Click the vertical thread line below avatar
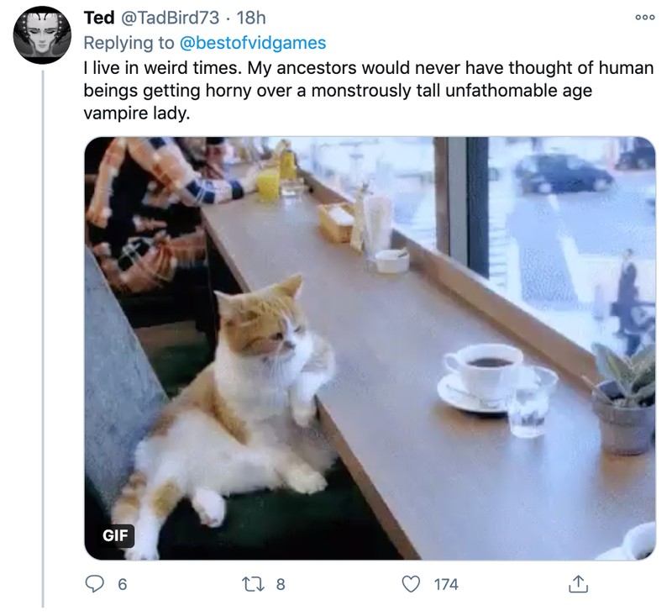 [43, 336]
